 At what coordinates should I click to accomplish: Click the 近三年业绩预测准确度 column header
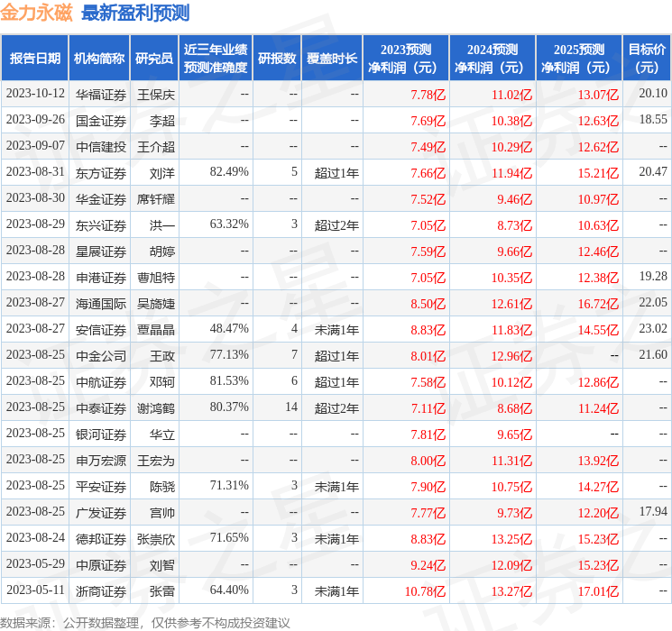click(216, 59)
